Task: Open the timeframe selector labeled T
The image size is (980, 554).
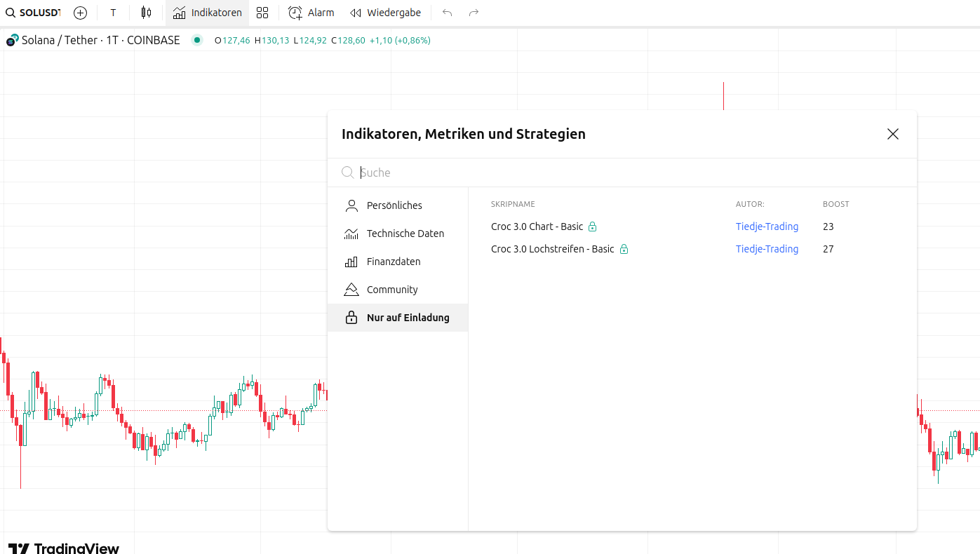Action: click(113, 13)
